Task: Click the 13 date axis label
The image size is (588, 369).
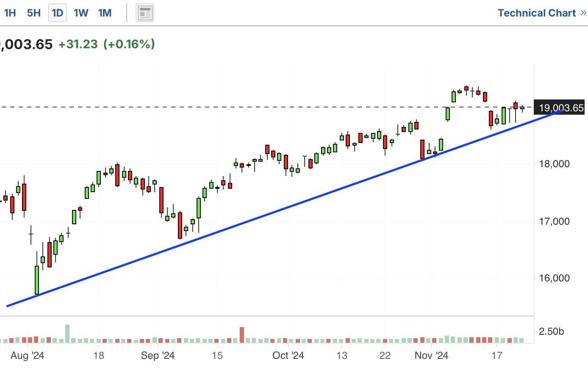Action: pos(342,355)
